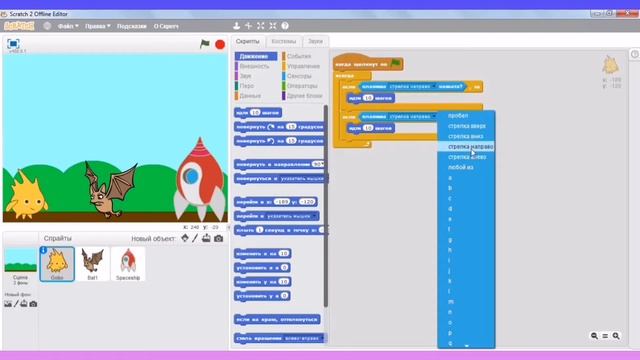Click 'если на краю, оттолкнуться' block
The image size is (640, 360).
pyautogui.click(x=277, y=320)
